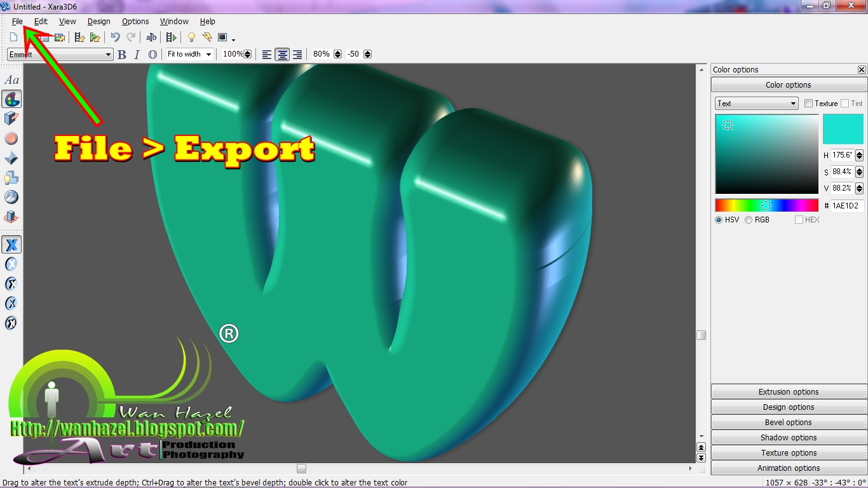Expand the Animation options panel

pyautogui.click(x=789, y=468)
